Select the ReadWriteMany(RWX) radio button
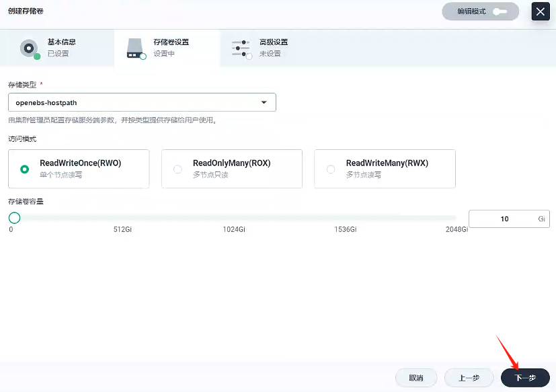Viewport: 556px width, 392px height. [331, 169]
